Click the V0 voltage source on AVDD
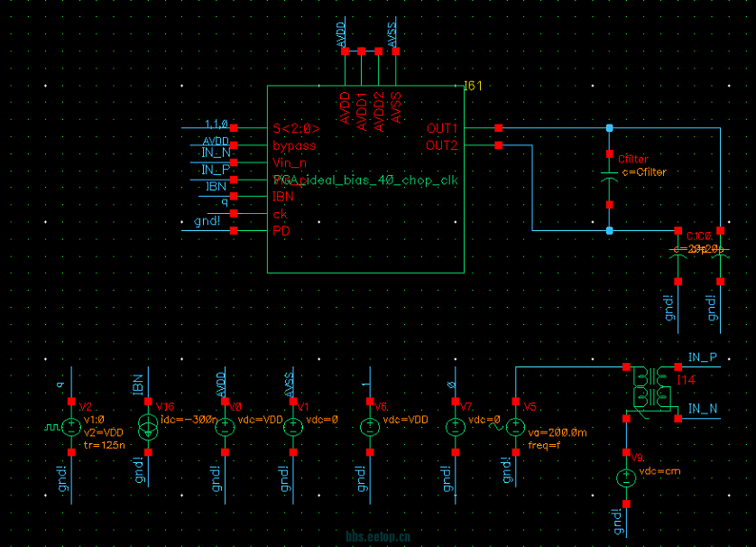Viewport: 756px width, 547px height. pyautogui.click(x=226, y=427)
